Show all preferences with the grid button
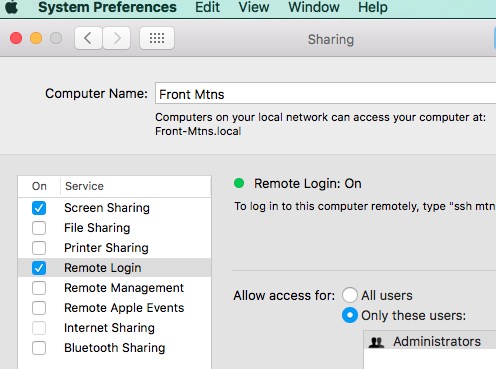The width and height of the screenshot is (496, 369). point(157,38)
